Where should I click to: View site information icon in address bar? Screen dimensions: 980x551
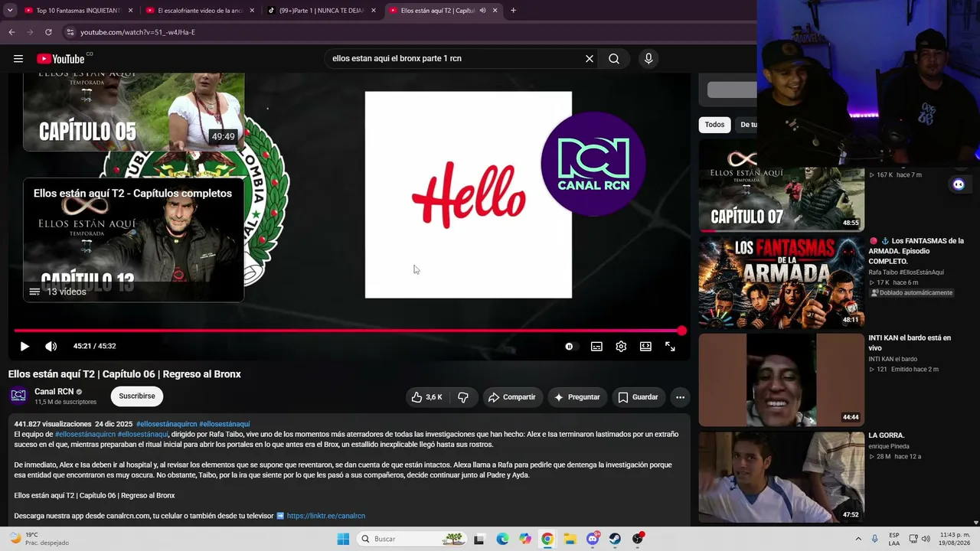click(x=70, y=32)
